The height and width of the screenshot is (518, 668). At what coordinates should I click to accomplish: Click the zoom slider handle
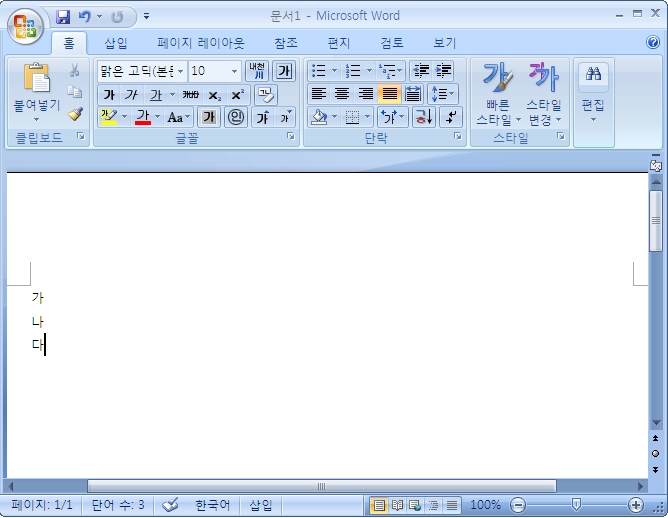(576, 505)
